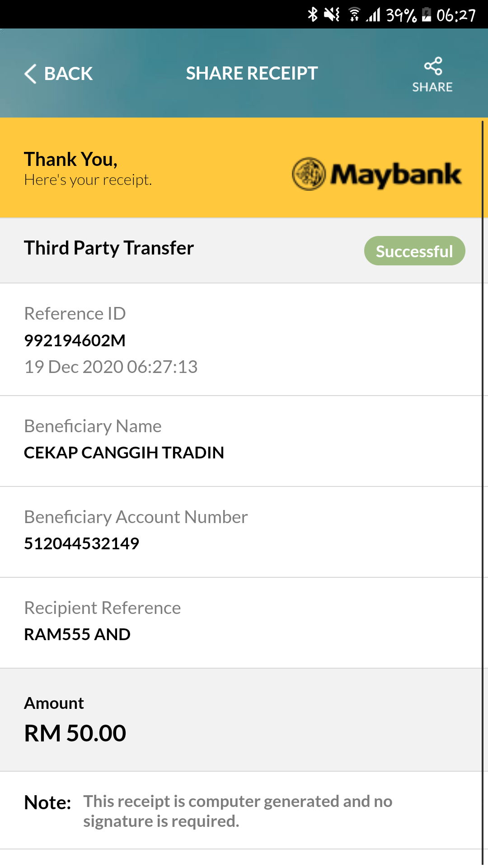Select the Reference ID 992194602M

point(75,340)
